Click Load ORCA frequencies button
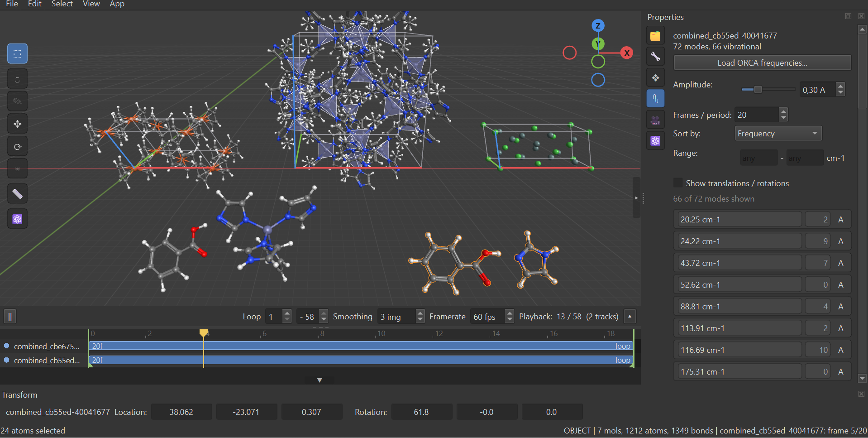Screen dimensions: 868x438 762,63
